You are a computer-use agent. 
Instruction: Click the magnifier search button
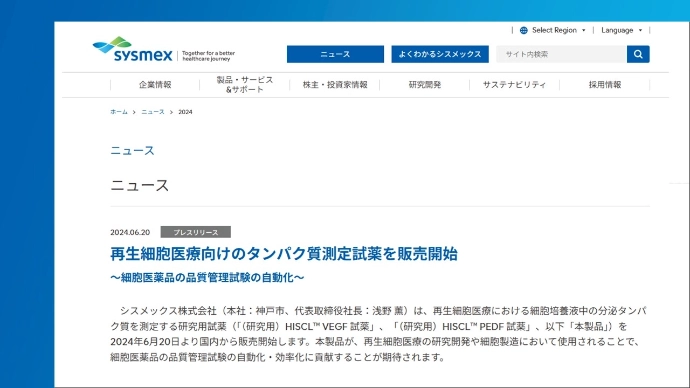click(638, 54)
